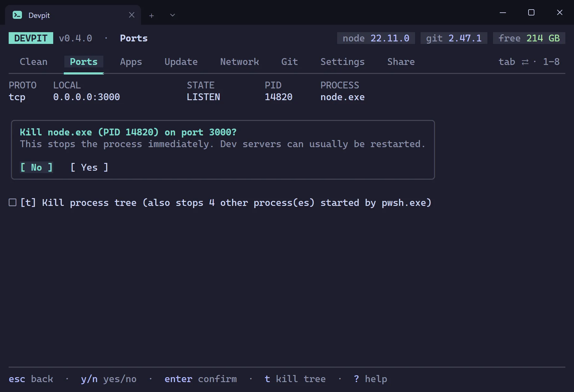Enable the Kill process tree checkbox
574x392 pixels.
click(13, 202)
